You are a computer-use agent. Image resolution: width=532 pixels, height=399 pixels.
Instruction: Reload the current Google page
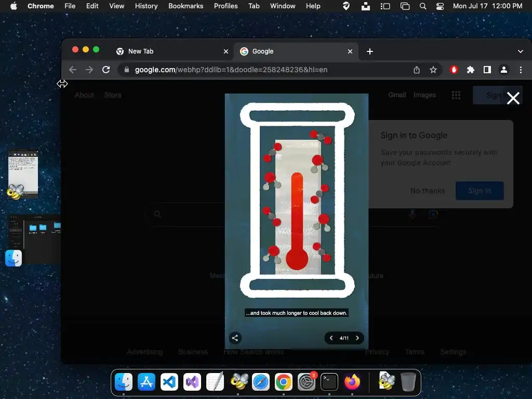[x=106, y=70]
